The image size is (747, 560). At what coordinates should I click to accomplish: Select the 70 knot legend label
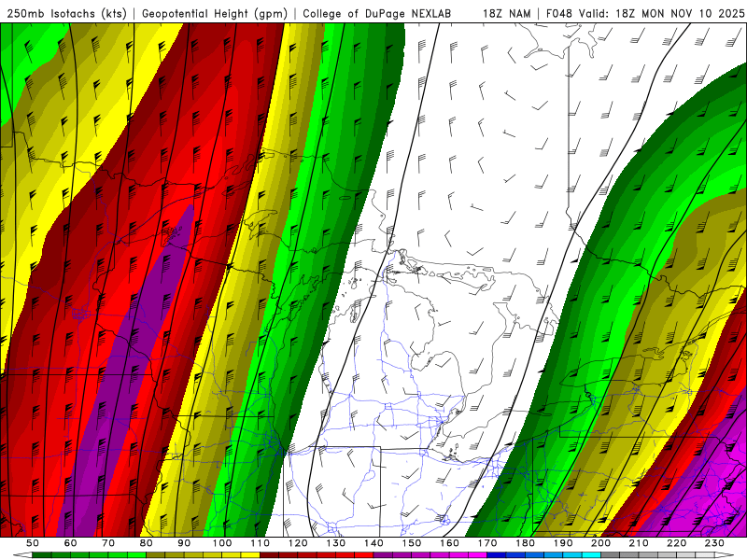pyautogui.click(x=108, y=543)
